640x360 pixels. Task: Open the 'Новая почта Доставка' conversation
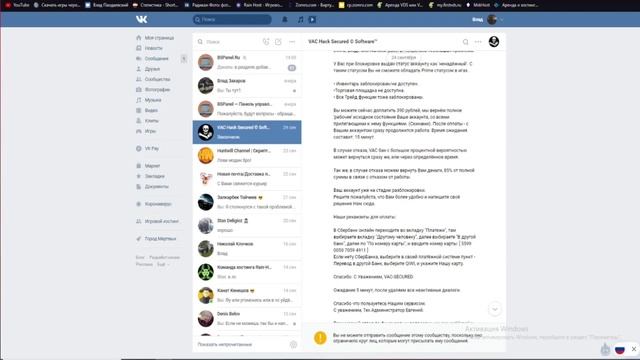(247, 179)
